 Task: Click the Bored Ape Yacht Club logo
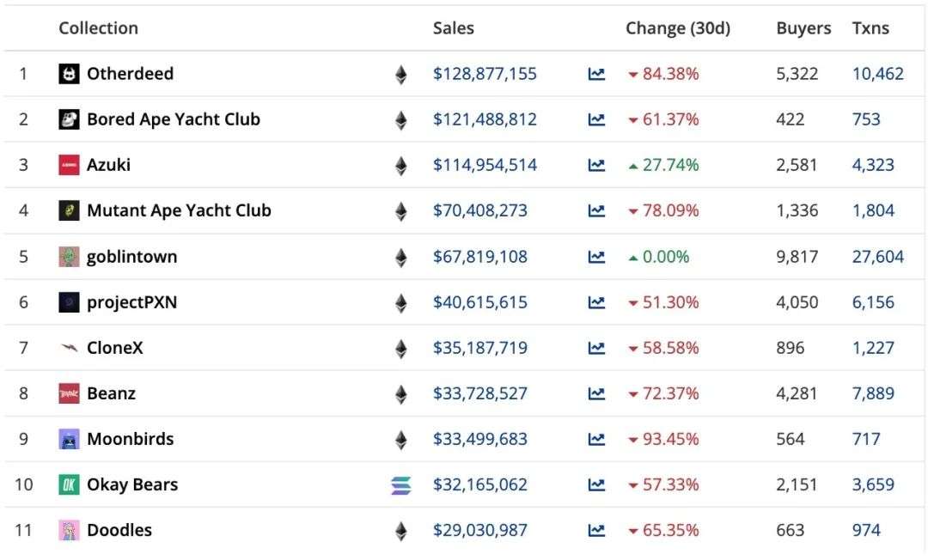pyautogui.click(x=69, y=119)
